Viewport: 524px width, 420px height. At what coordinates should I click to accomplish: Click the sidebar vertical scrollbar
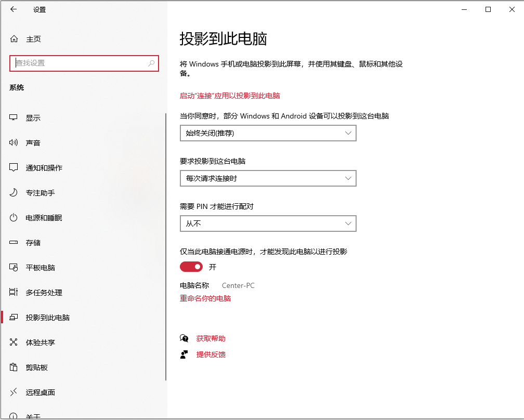166,246
